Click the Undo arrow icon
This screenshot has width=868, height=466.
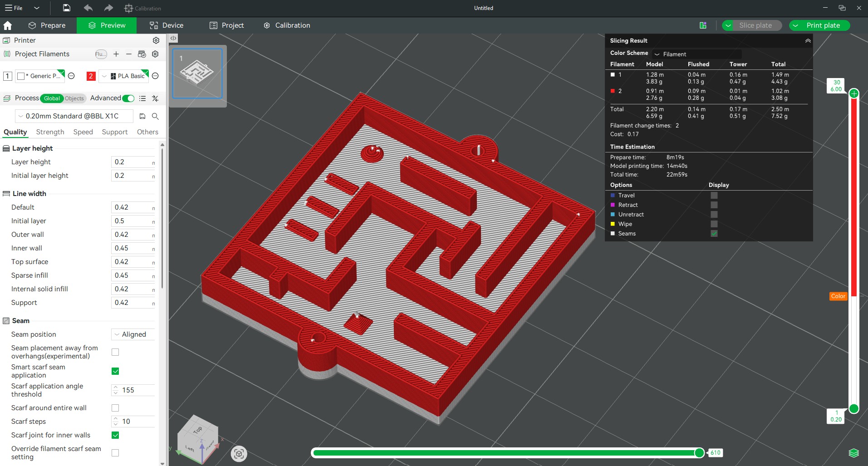coord(88,8)
